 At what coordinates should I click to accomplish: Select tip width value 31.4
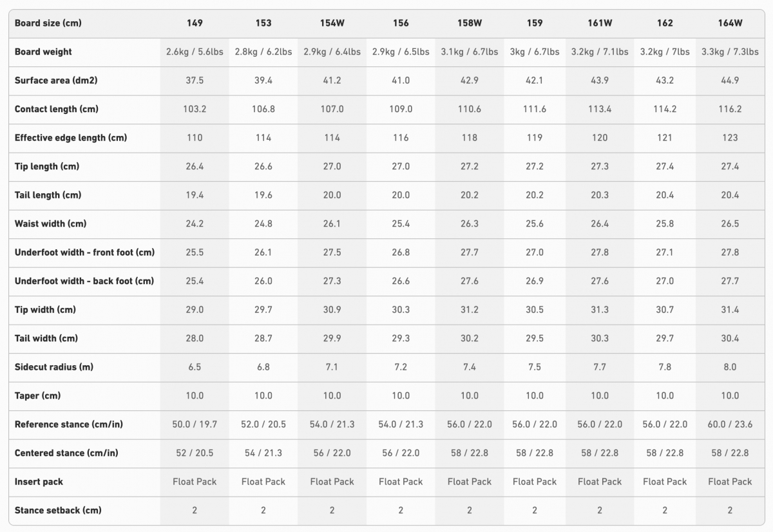click(730, 310)
